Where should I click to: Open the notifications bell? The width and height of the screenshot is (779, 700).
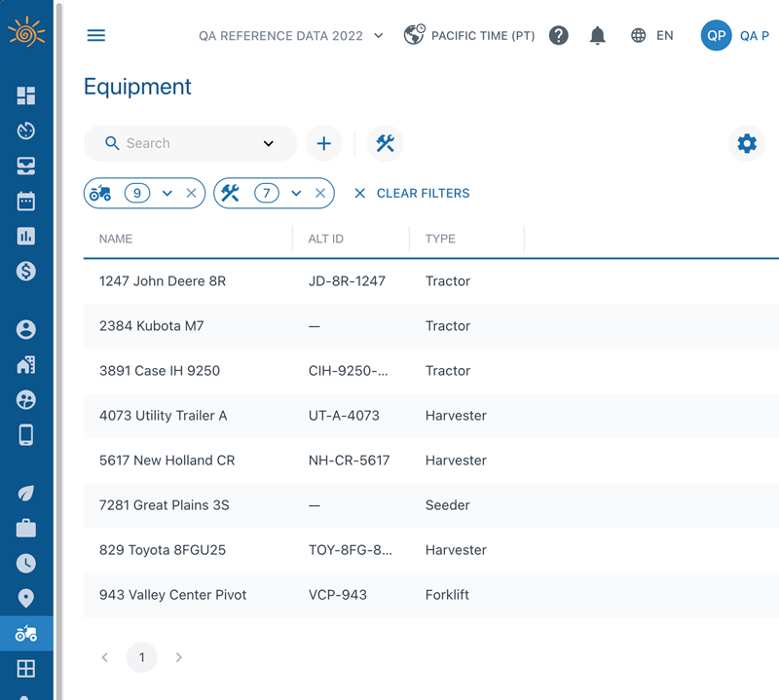[x=598, y=35]
